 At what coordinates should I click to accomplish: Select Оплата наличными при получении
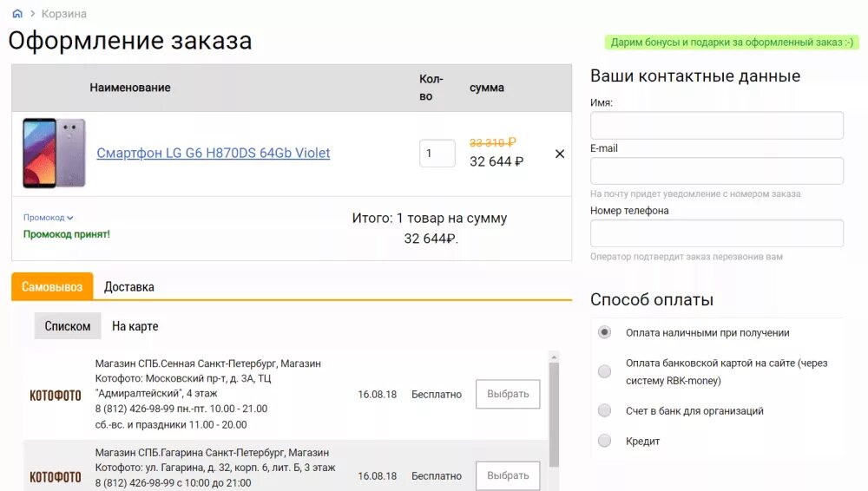(604, 332)
